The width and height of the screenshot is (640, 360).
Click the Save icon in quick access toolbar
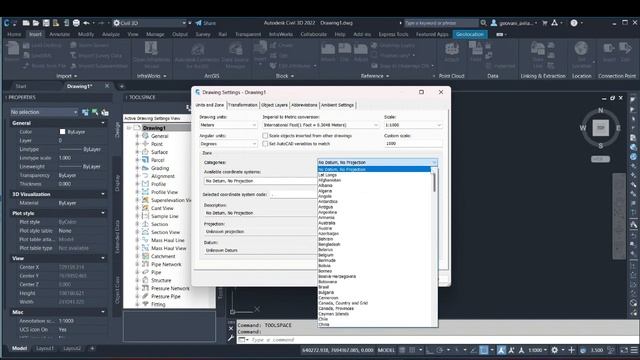pos(46,23)
